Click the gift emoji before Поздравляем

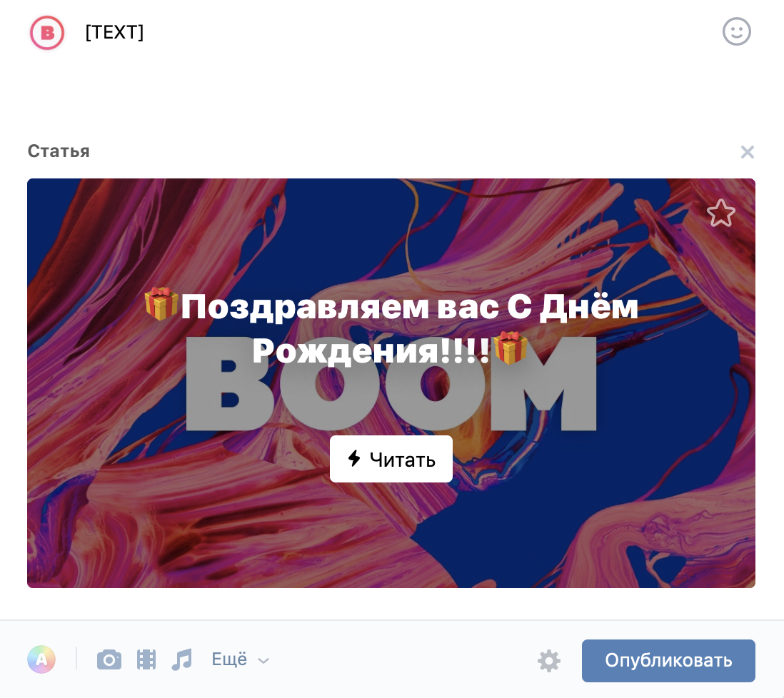[x=161, y=304]
